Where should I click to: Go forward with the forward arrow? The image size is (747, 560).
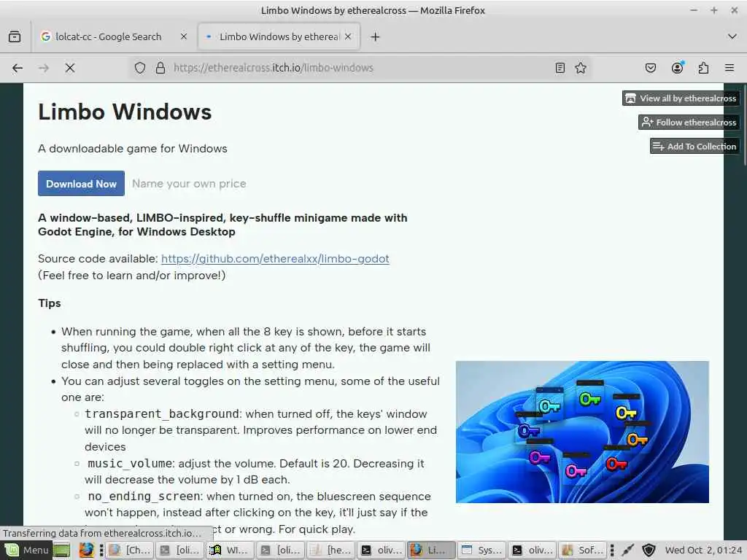click(x=44, y=68)
